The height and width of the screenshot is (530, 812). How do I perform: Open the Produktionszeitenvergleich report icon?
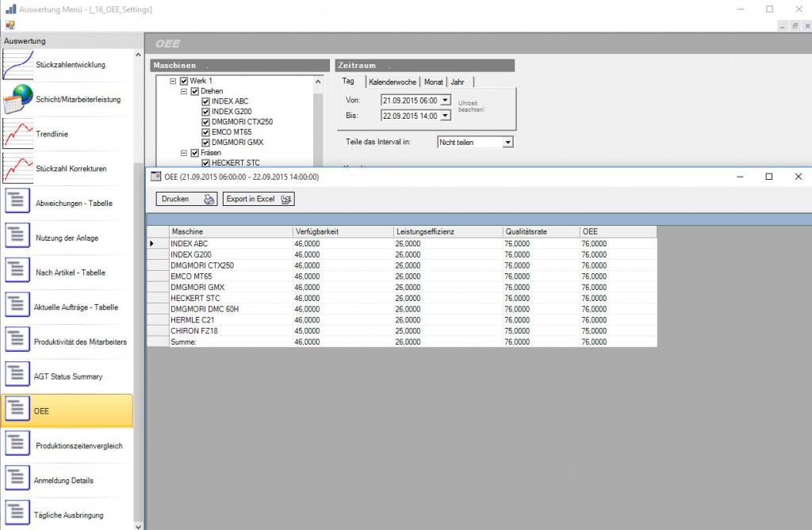pos(17,446)
